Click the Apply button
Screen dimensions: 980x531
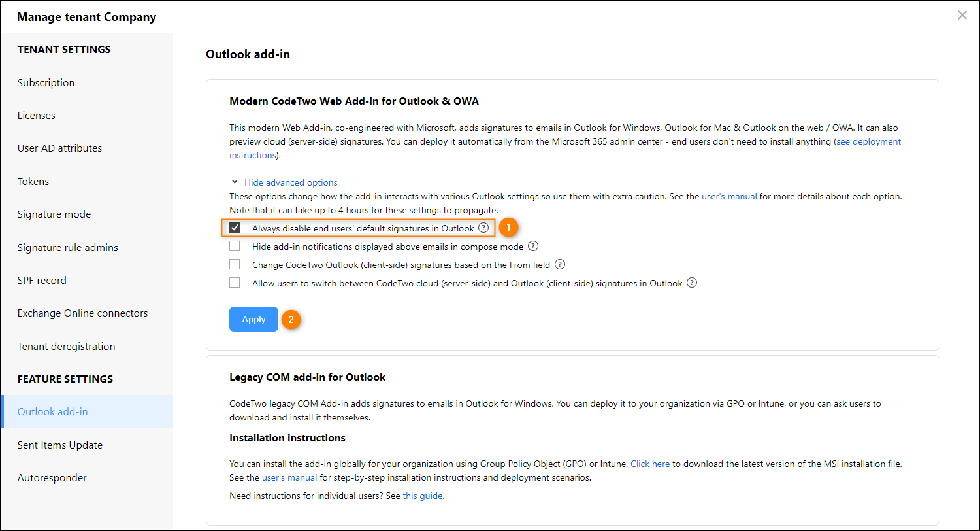pyautogui.click(x=253, y=319)
